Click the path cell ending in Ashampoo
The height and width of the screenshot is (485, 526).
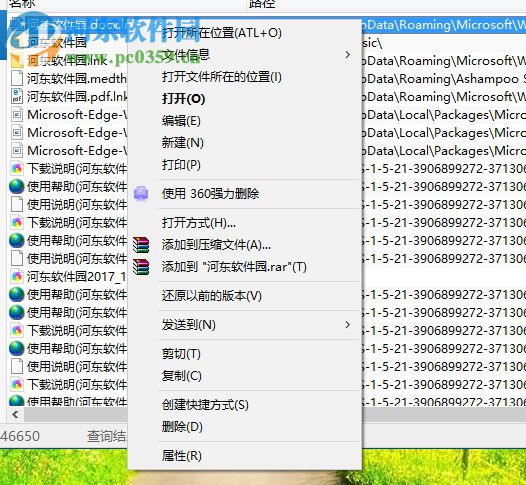444,79
